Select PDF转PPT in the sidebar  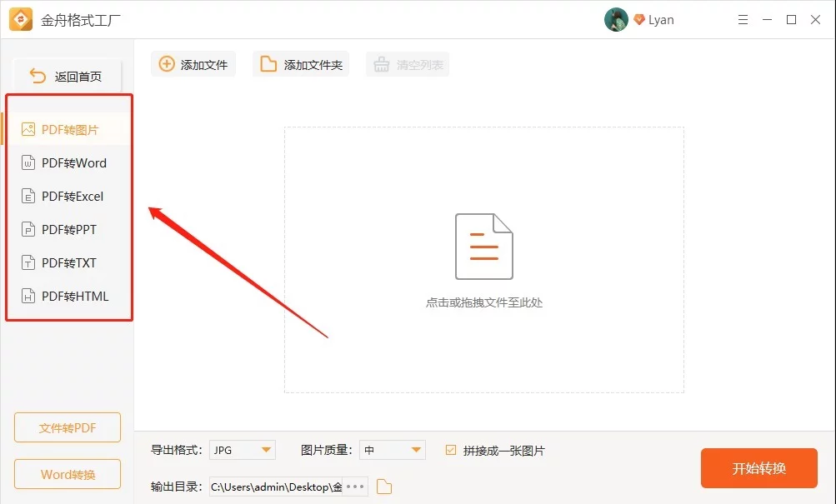[x=68, y=230]
